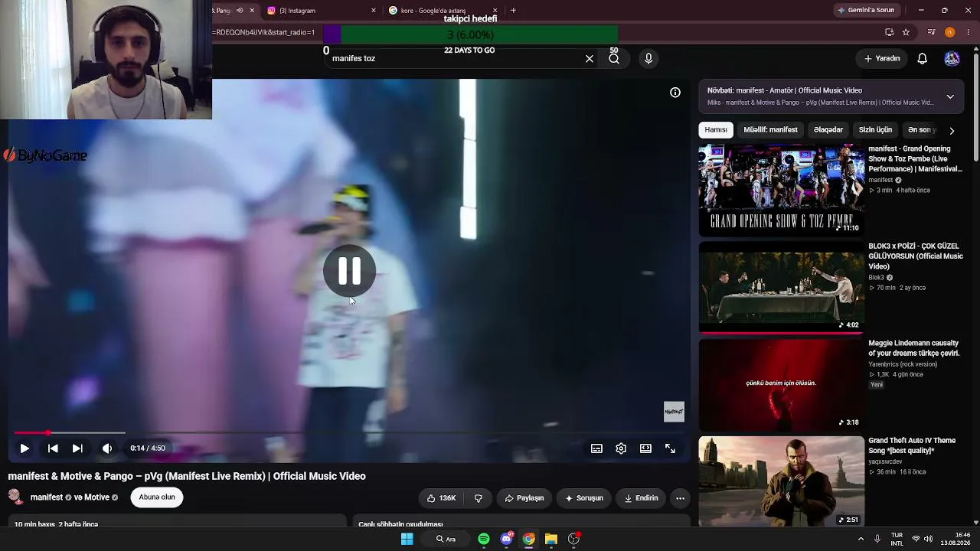
Task: Open the 'Gemini'a Sorun' button
Action: point(866,11)
